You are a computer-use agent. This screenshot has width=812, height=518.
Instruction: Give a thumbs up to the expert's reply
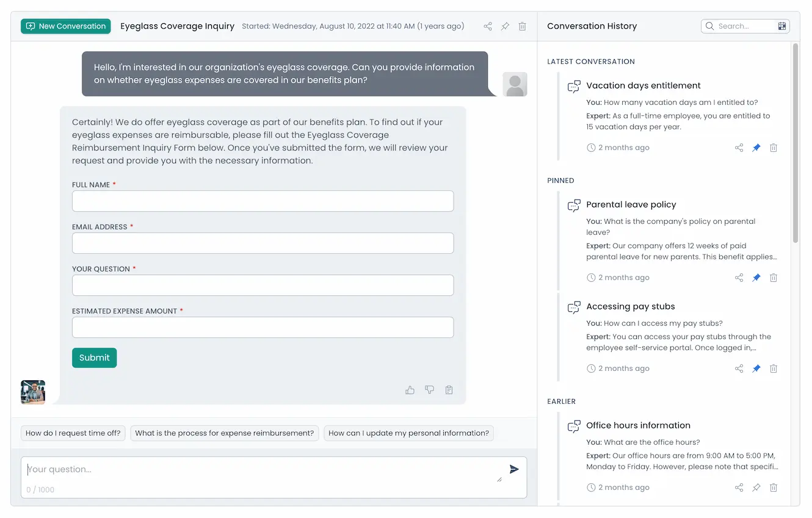[x=410, y=389]
